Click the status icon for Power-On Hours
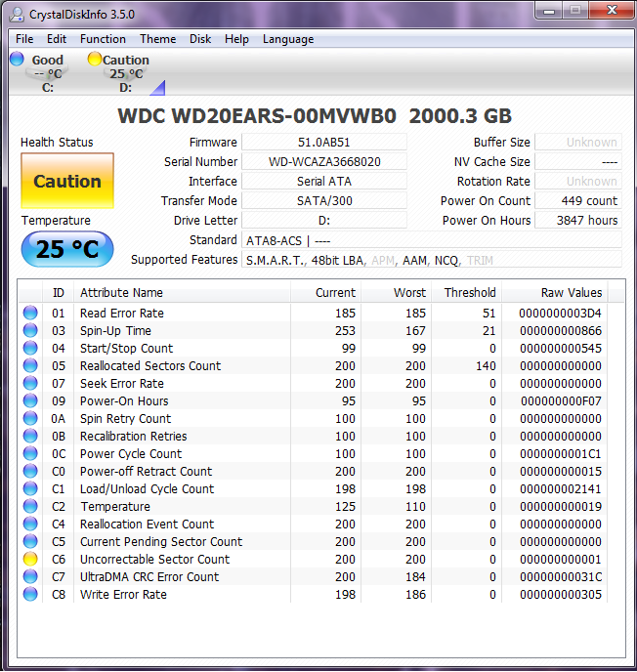This screenshot has height=672, width=637. (30, 400)
